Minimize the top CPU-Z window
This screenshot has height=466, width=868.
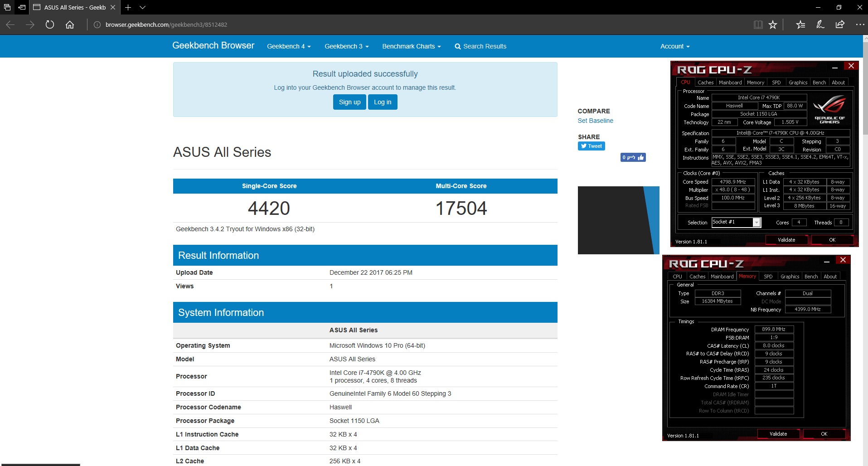[835, 67]
